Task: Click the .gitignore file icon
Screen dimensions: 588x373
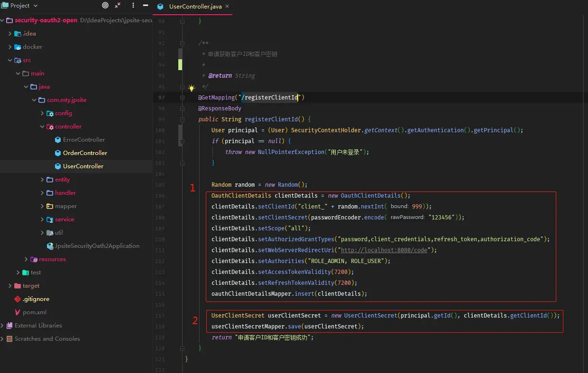Action: [18, 299]
